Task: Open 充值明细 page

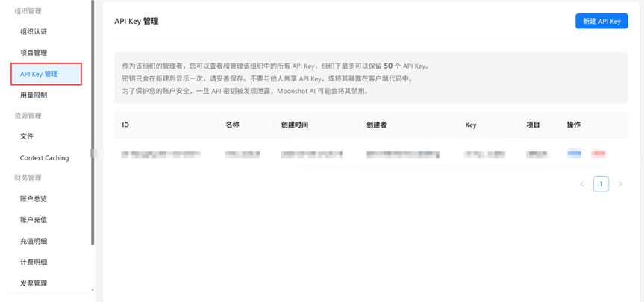Action: [34, 241]
